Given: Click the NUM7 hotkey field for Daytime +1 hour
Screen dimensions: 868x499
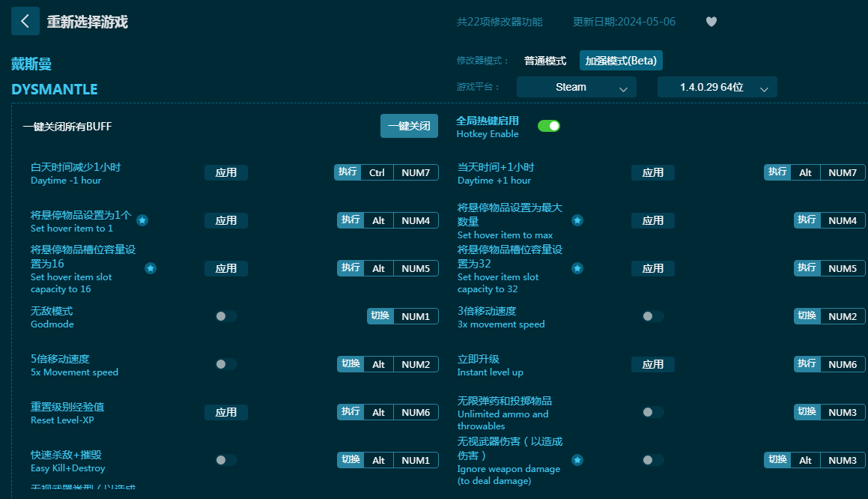Looking at the screenshot, I should click(x=843, y=173).
